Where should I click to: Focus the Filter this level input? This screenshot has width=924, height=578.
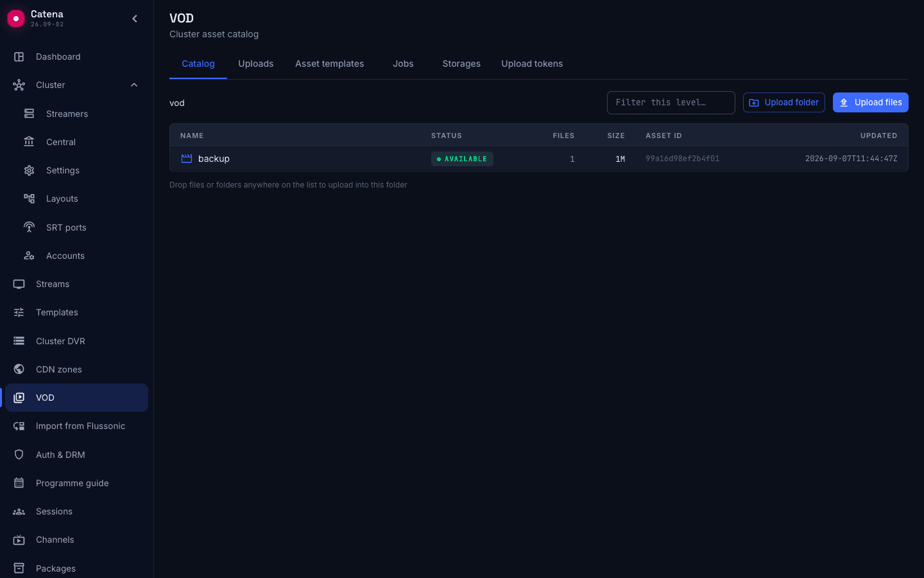click(x=671, y=103)
